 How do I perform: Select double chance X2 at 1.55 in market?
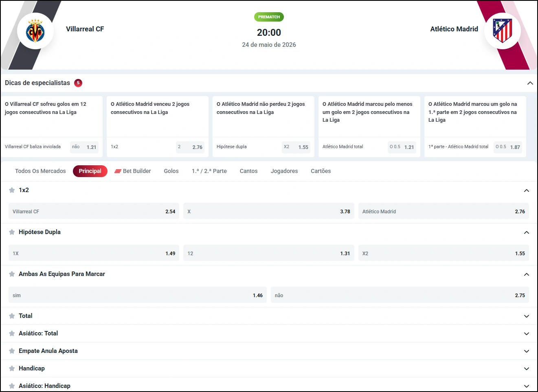444,253
